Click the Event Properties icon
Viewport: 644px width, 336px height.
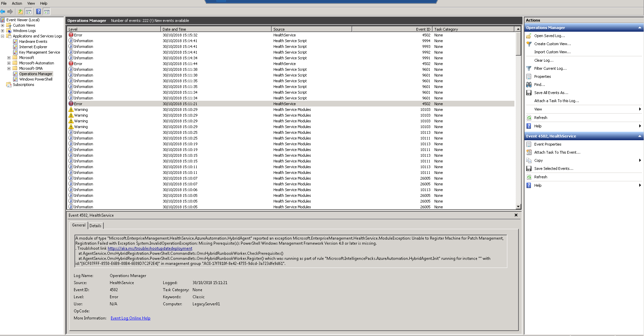pyautogui.click(x=529, y=144)
